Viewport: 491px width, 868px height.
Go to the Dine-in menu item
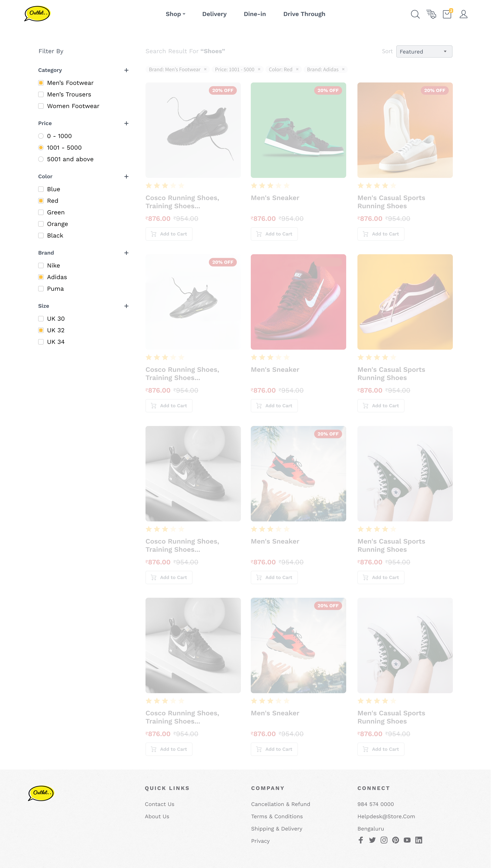255,14
